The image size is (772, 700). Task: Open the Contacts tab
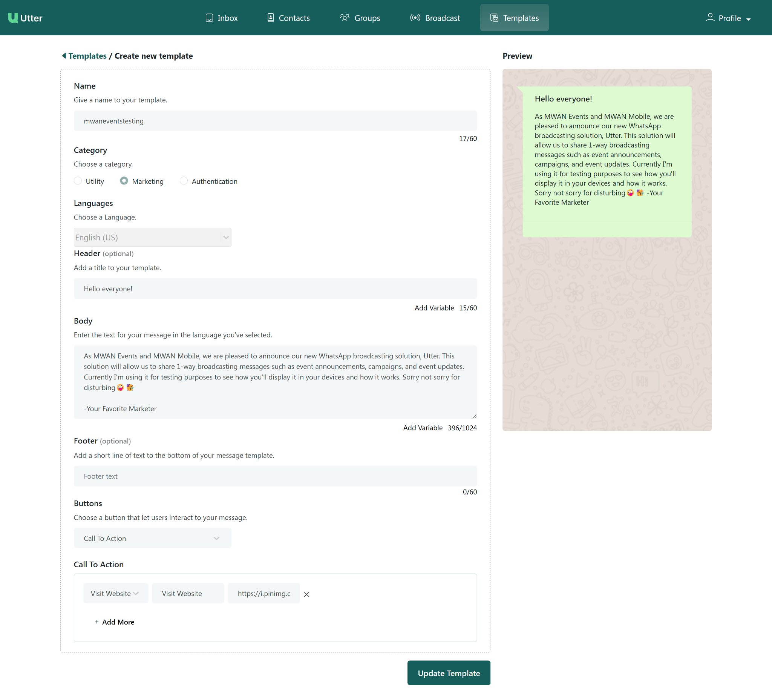click(x=288, y=18)
